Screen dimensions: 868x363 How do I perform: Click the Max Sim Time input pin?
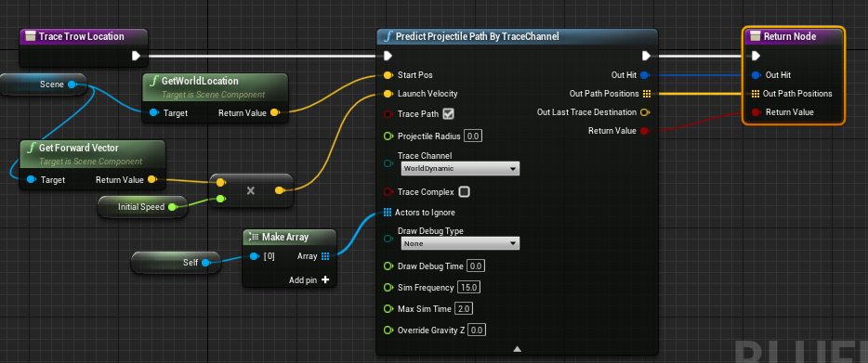click(x=388, y=309)
